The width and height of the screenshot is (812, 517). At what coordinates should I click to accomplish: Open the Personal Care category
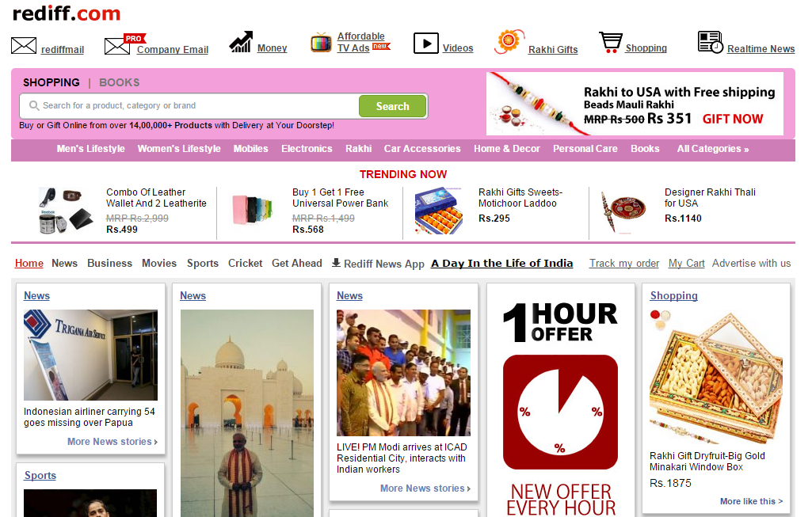tap(585, 149)
